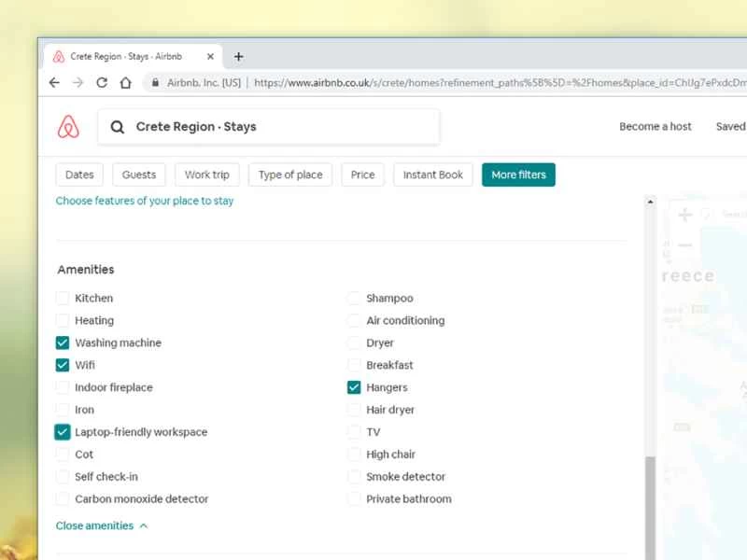Uncheck the Washing machine checkbox
Image resolution: width=747 pixels, height=560 pixels.
pyautogui.click(x=63, y=343)
